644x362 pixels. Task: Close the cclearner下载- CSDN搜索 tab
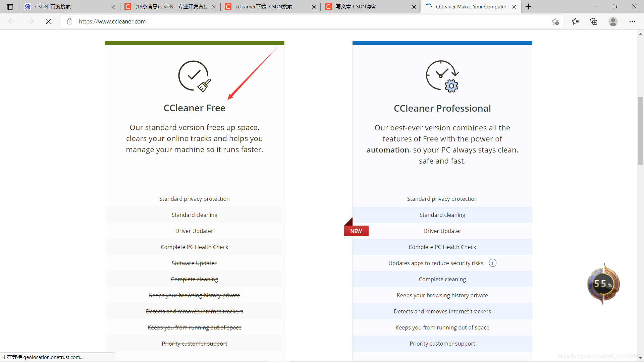(x=314, y=7)
